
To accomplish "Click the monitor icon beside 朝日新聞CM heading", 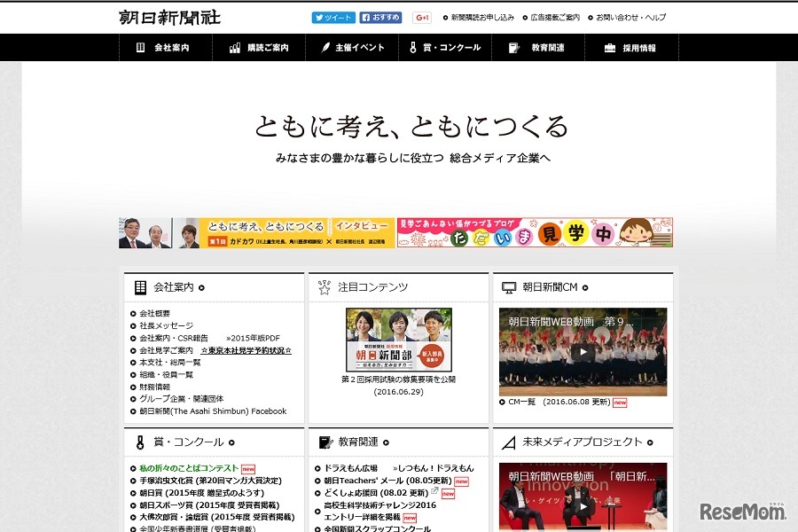I will pos(508,286).
